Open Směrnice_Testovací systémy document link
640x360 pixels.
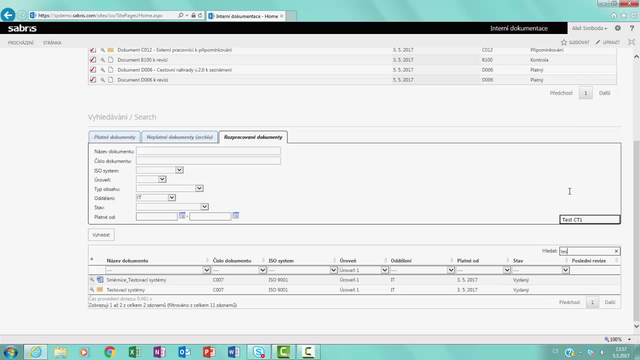point(136,280)
